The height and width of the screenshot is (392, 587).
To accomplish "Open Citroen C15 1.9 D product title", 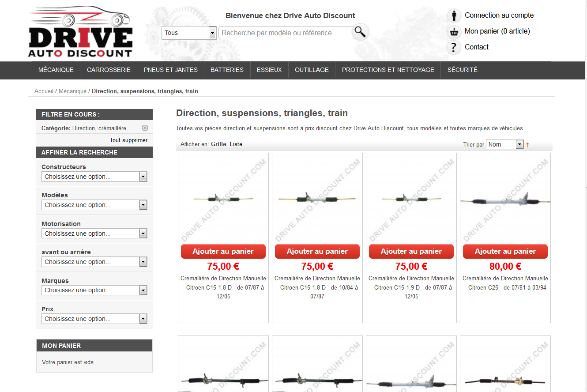I will (411, 287).
